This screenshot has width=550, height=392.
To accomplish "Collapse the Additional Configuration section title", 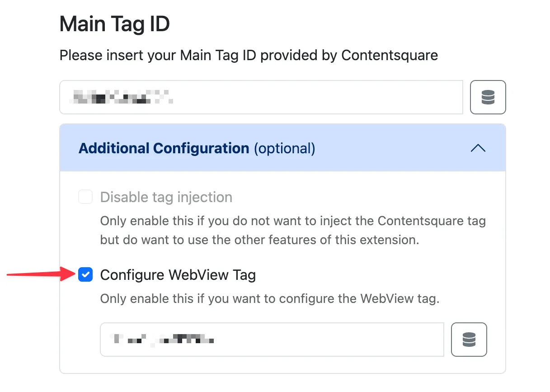I will (x=164, y=148).
